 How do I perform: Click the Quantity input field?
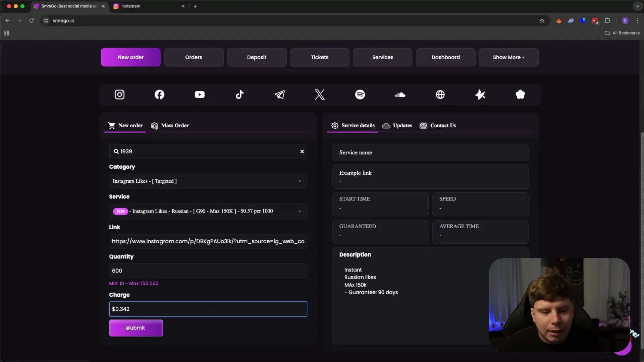pyautogui.click(x=208, y=270)
